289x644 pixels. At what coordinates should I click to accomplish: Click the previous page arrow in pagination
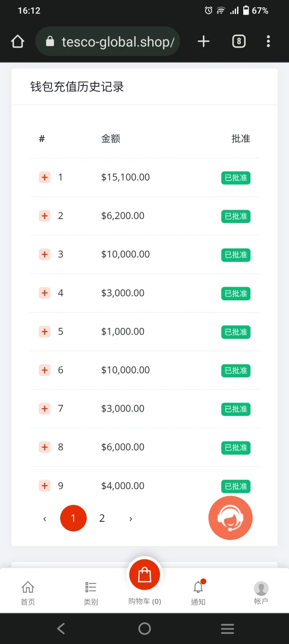tap(45, 518)
